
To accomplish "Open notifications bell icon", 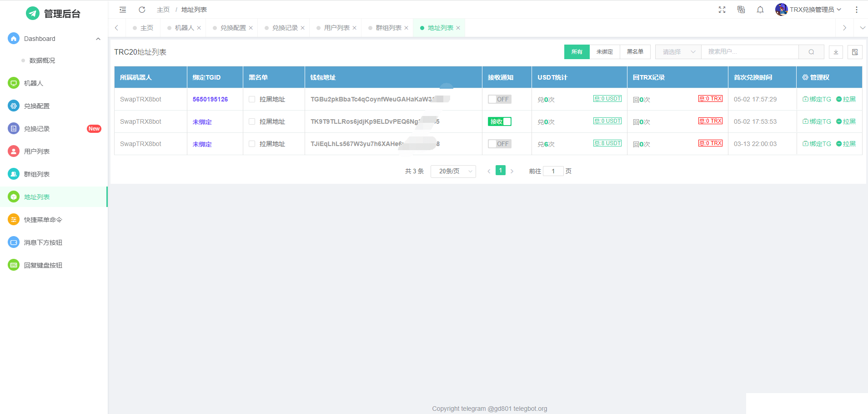I will click(x=760, y=10).
